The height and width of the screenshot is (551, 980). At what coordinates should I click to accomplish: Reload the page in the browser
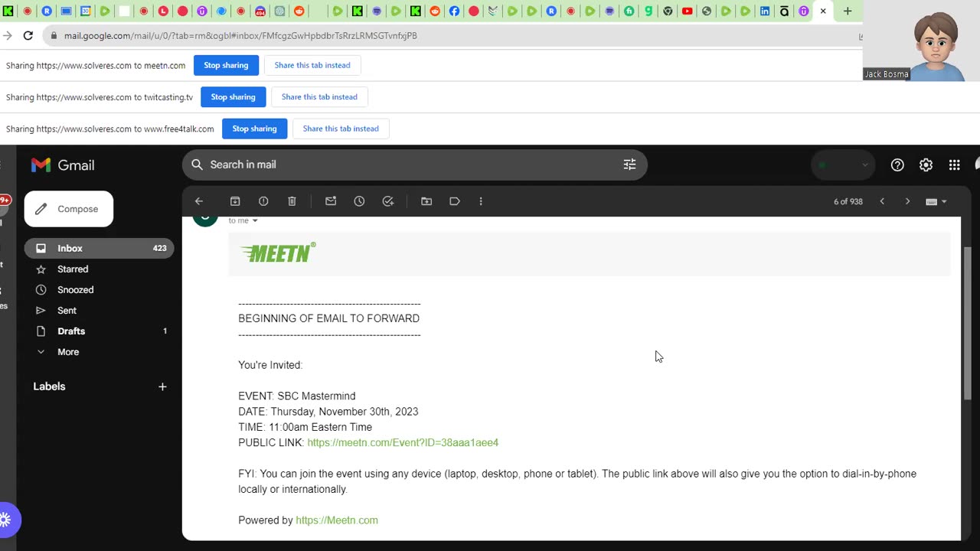click(28, 35)
